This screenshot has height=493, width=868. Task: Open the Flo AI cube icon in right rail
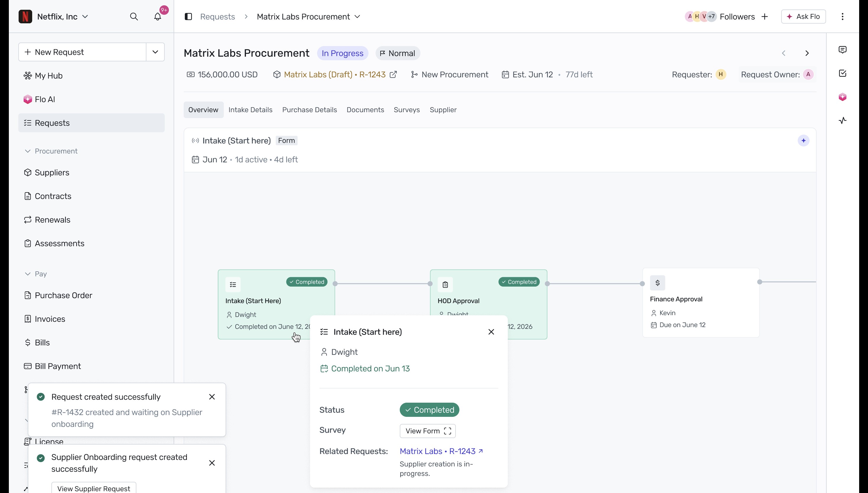point(842,97)
